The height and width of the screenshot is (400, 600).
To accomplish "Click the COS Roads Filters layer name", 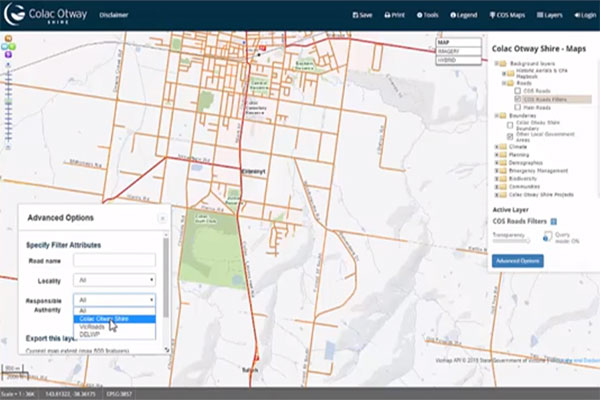I will (x=545, y=100).
